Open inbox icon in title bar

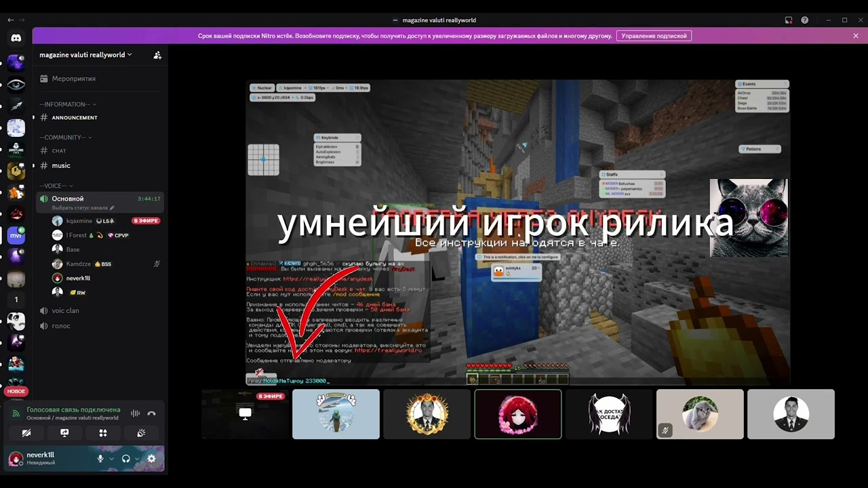point(789,20)
